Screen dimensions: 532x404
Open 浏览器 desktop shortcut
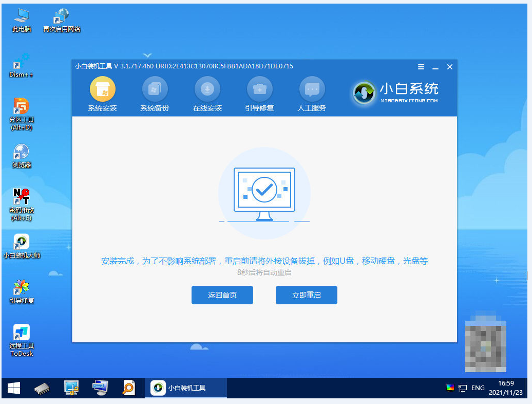(22, 152)
